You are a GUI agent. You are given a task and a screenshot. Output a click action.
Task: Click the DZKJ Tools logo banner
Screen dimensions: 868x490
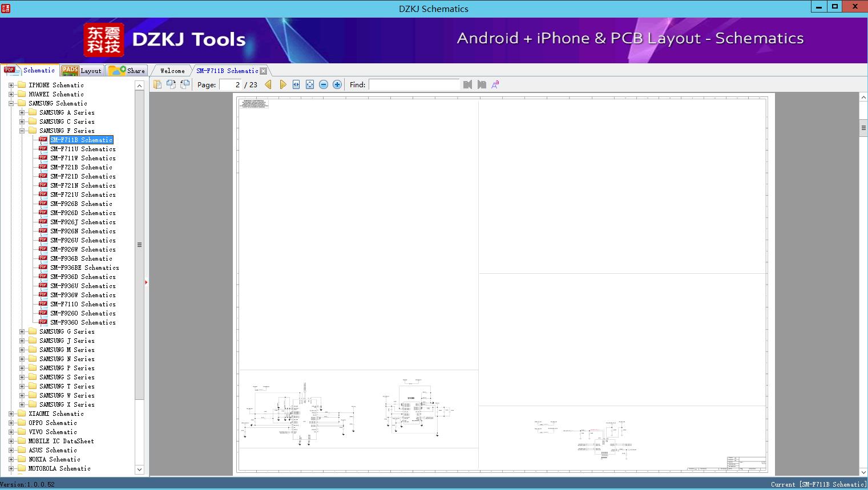click(x=165, y=39)
